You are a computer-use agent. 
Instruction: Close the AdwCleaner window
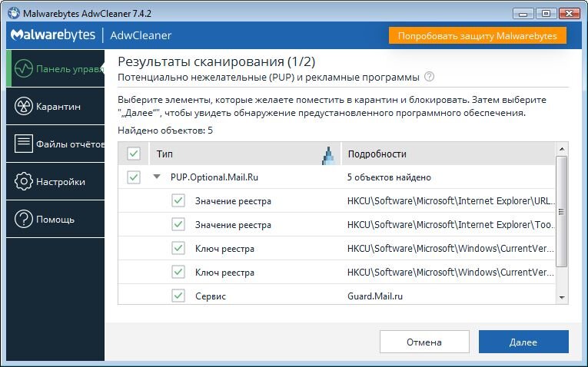coord(570,14)
